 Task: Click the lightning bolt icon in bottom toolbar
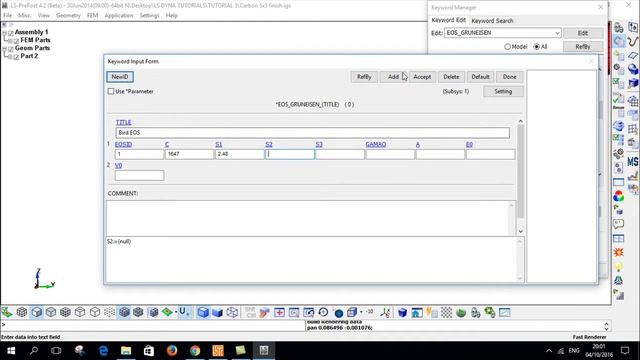coord(431,313)
